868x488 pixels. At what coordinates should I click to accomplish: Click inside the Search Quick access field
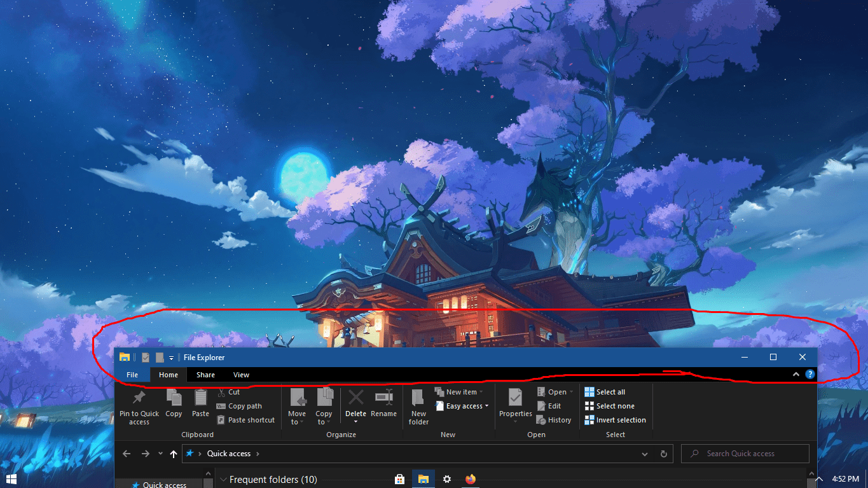click(x=744, y=453)
